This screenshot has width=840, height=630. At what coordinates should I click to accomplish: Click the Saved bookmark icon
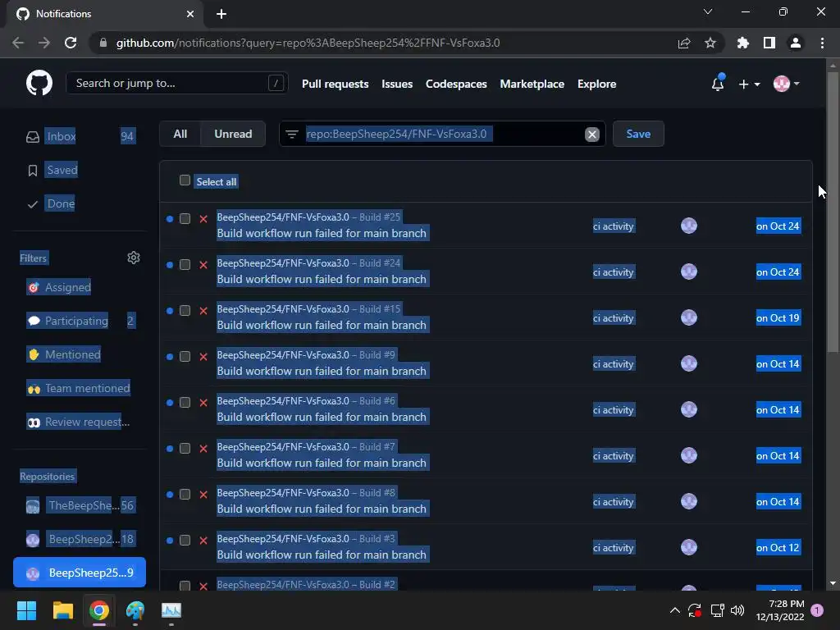tap(33, 171)
